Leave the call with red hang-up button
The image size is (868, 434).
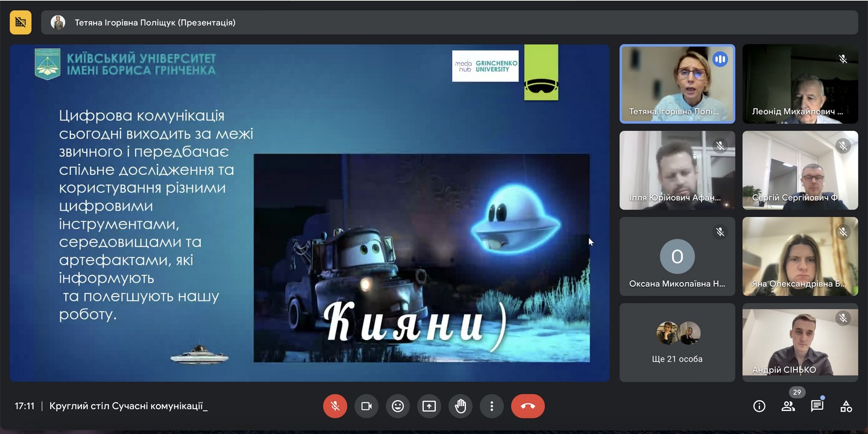pos(527,406)
